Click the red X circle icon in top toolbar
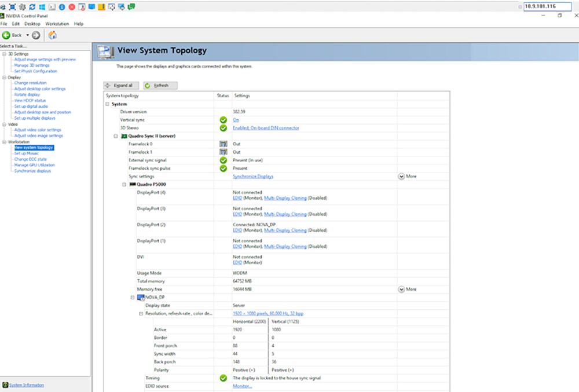Image resolution: width=579 pixels, height=392 pixels. (72, 6)
